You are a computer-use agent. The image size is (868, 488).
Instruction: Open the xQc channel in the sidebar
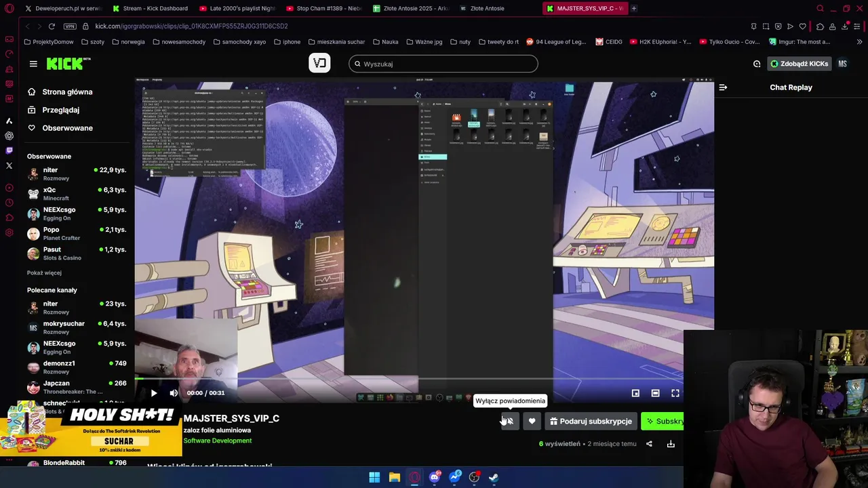77,193
